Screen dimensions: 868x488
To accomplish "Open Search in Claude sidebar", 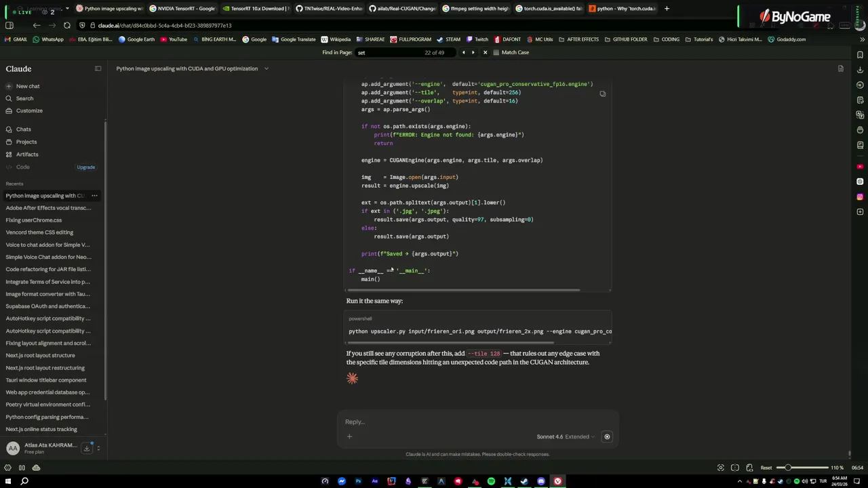I will point(19,98).
